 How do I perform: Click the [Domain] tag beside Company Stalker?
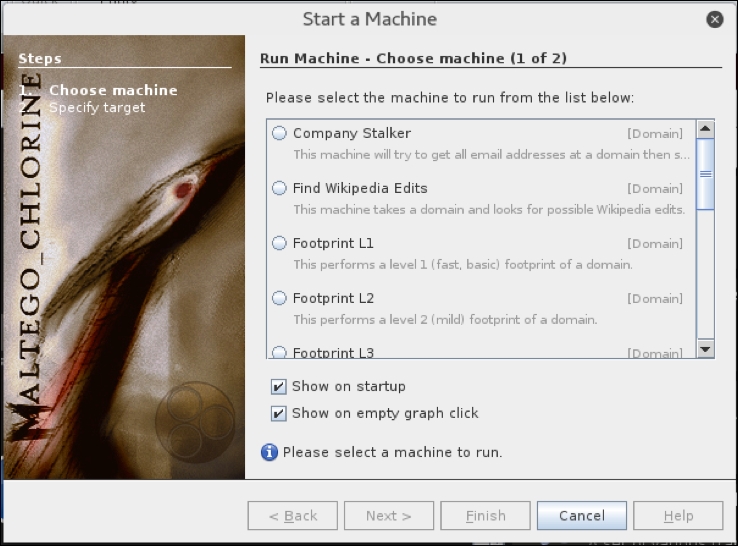655,134
